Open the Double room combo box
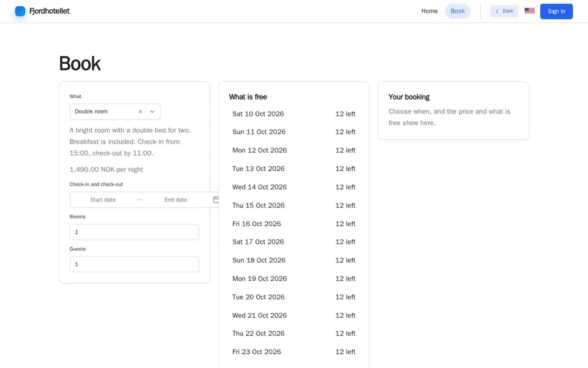The width and height of the screenshot is (588, 368). [x=115, y=112]
